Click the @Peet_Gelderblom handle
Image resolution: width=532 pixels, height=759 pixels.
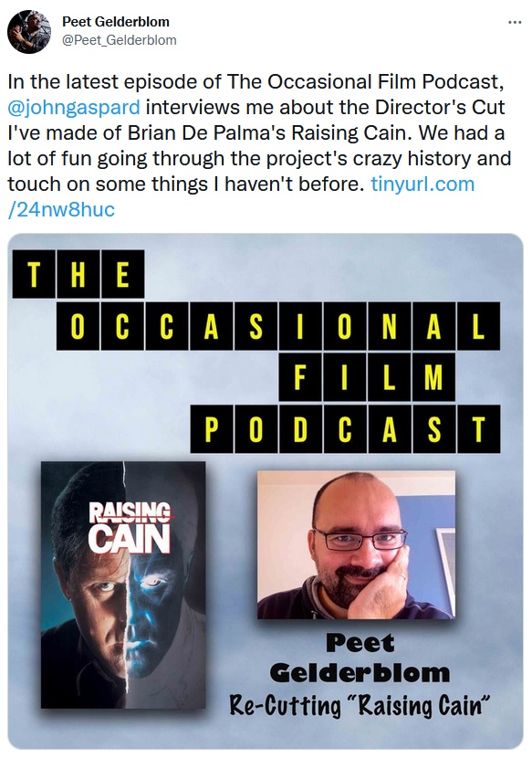119,40
